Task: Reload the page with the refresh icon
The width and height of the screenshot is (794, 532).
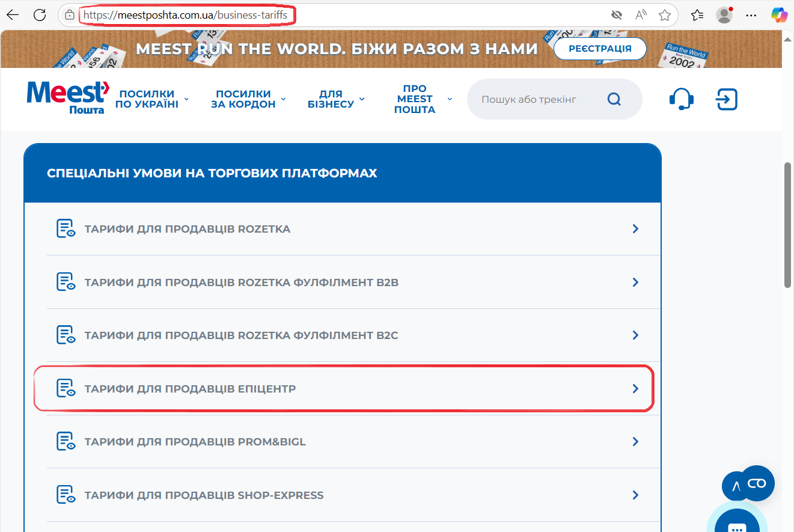Action: [x=40, y=15]
